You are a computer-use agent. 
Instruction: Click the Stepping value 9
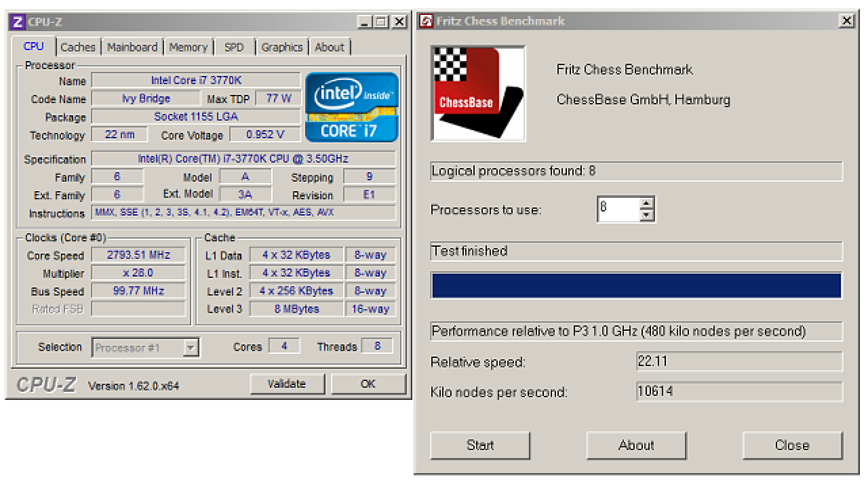(370, 177)
